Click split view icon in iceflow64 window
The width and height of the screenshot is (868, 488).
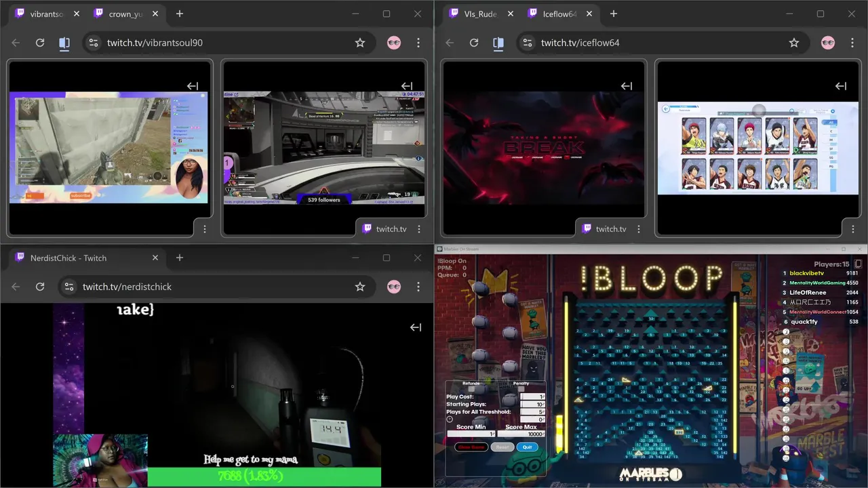(498, 43)
